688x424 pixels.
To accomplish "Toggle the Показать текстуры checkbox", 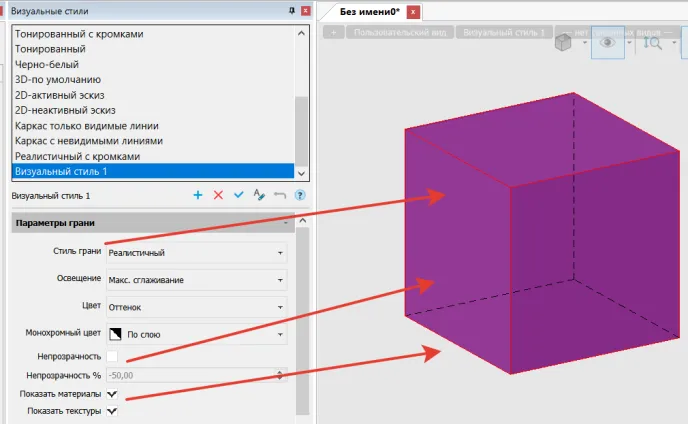I will pyautogui.click(x=113, y=411).
